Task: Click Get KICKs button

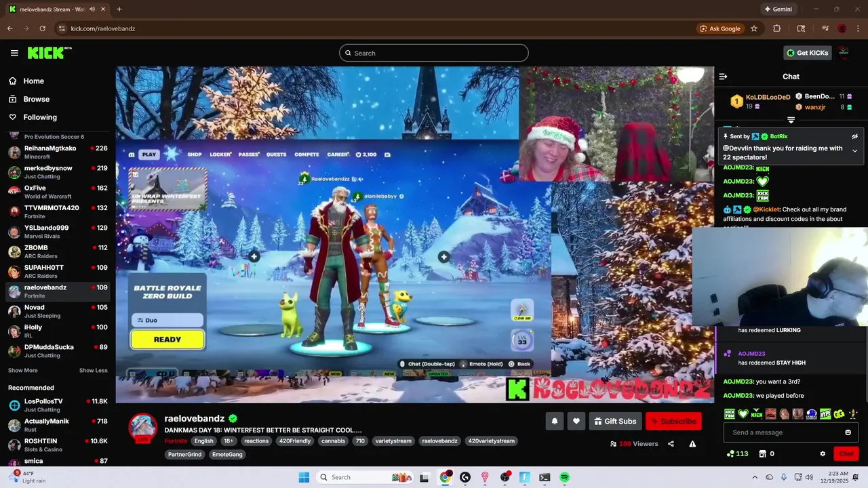Action: 807,53
